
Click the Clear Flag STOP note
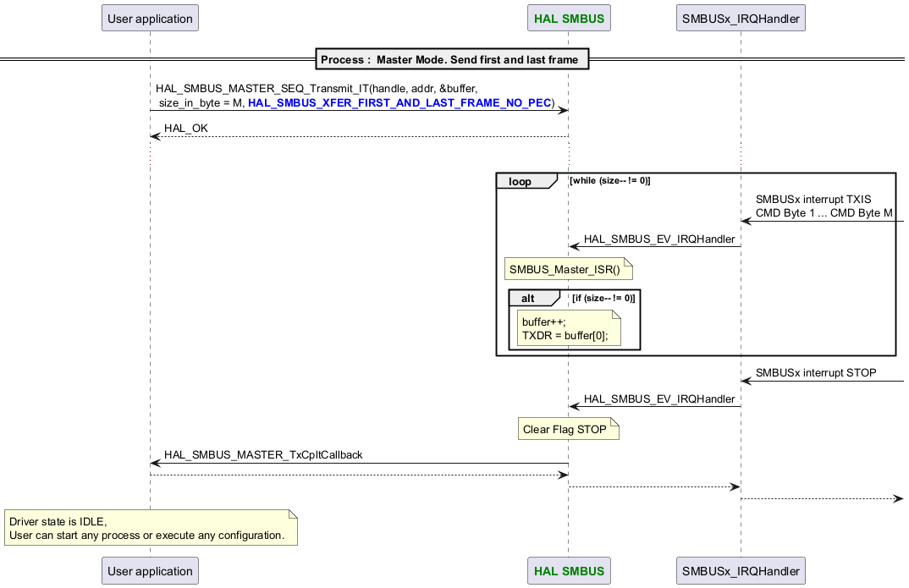click(565, 429)
